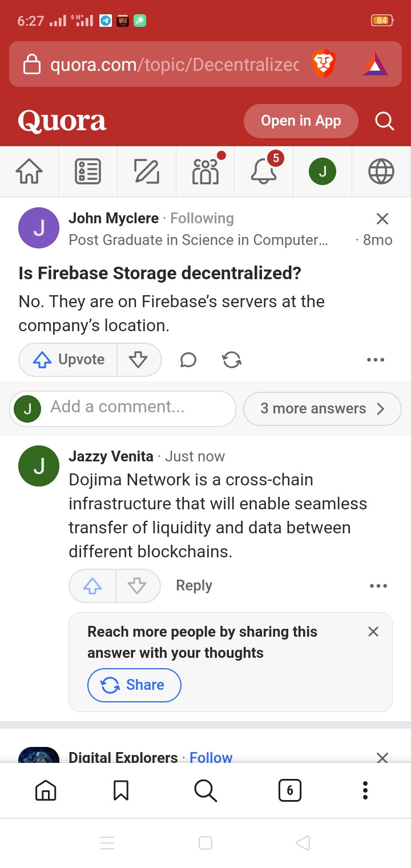The image size is (411, 868).
Task: Dismiss the share suggestion box
Action: click(x=373, y=632)
